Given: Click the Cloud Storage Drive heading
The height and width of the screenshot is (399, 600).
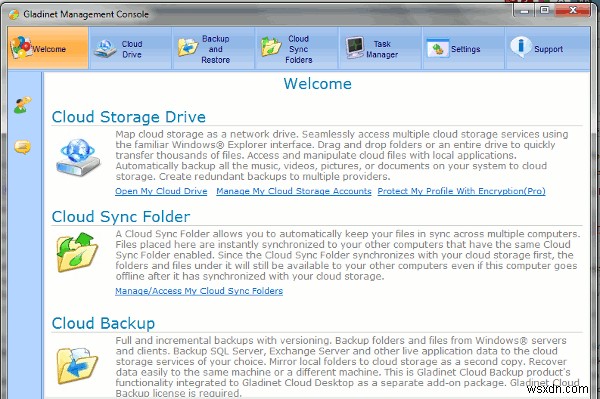Looking at the screenshot, I should pyautogui.click(x=129, y=117).
